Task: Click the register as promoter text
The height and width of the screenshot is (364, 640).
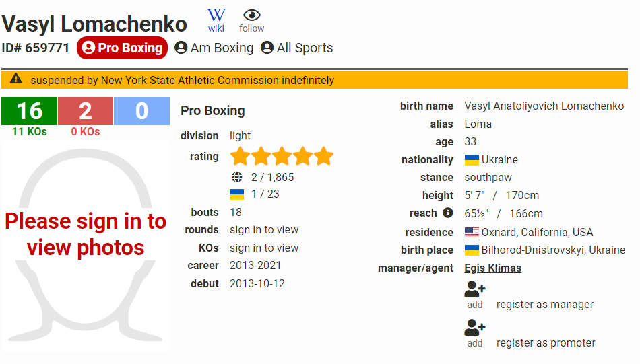Action: click(546, 342)
